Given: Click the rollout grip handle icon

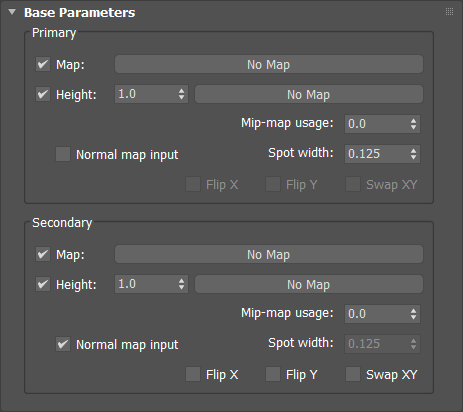Looking at the screenshot, I should [449, 12].
